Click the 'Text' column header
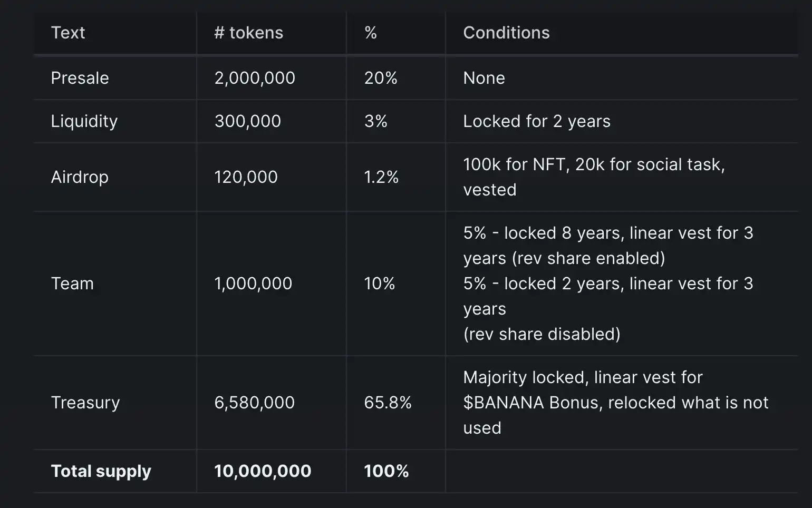 (x=68, y=33)
